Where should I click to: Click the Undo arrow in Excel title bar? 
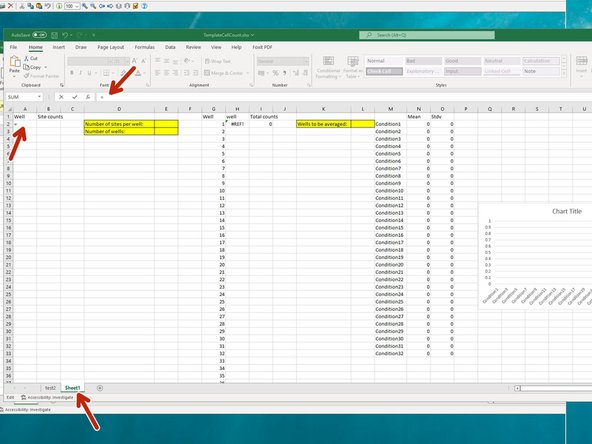(65, 35)
